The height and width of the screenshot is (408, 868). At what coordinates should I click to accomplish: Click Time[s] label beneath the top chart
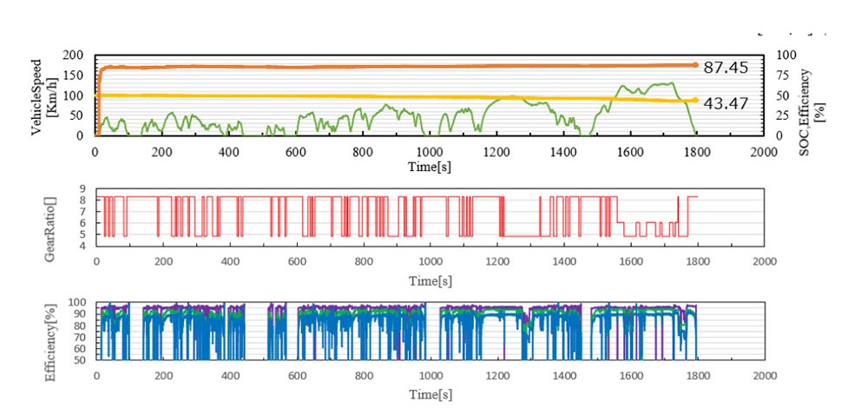coord(431,165)
